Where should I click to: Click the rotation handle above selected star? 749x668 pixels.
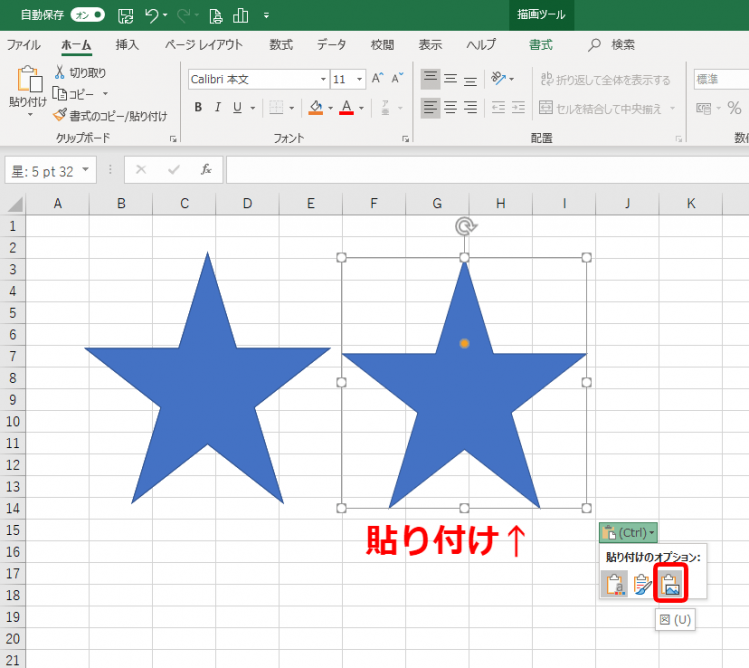click(465, 226)
